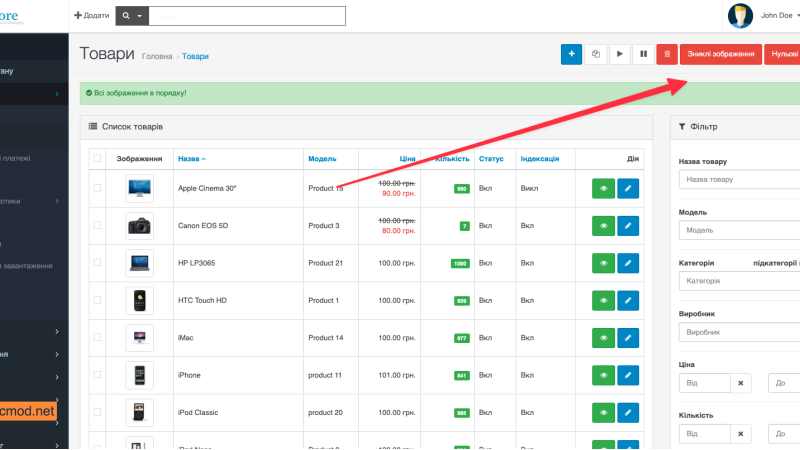Viewport: 800px width, 450px height.
Task: Check the iPod Classic row checkbox
Action: 97,412
